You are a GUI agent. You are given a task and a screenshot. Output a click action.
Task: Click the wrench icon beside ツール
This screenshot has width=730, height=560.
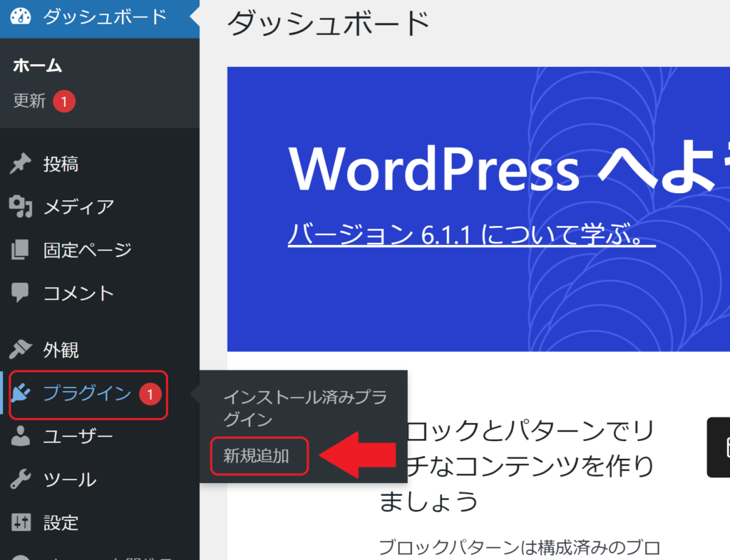(x=21, y=479)
